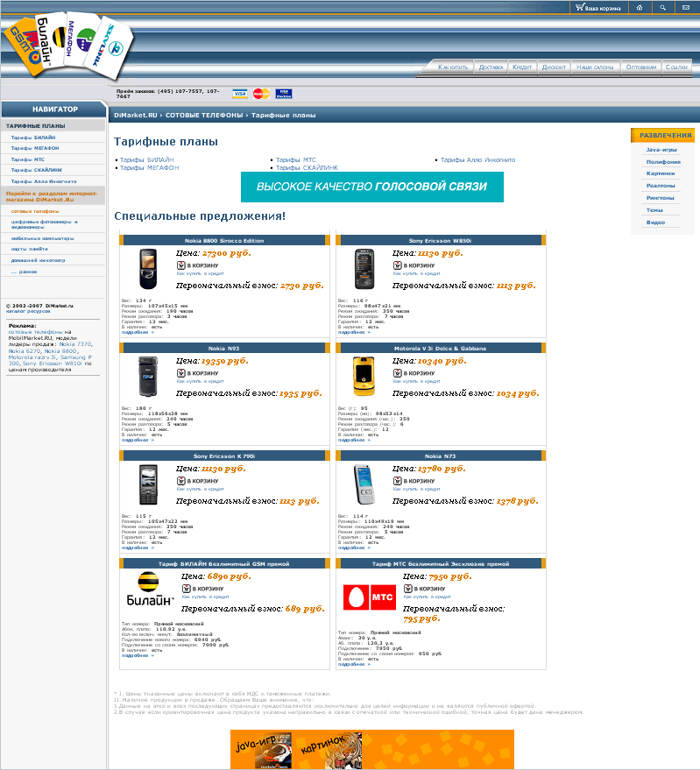Open the 'Дисконт' top menu tab
Viewport: 700px width, 770px height.
pos(554,67)
